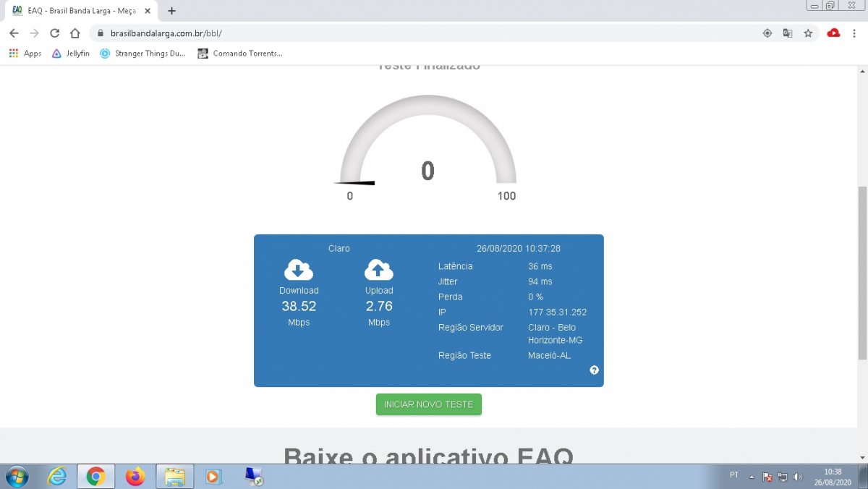Bookmark this page with the star icon

pos(808,33)
